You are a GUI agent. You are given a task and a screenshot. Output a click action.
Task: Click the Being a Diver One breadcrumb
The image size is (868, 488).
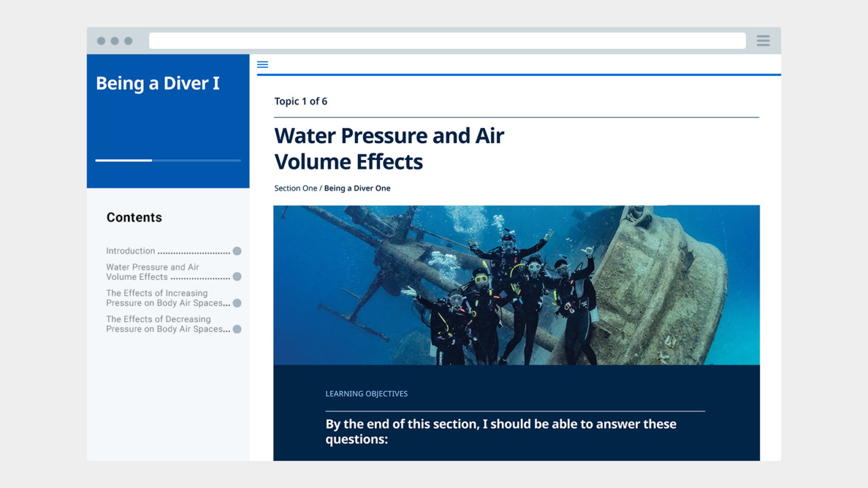point(357,188)
